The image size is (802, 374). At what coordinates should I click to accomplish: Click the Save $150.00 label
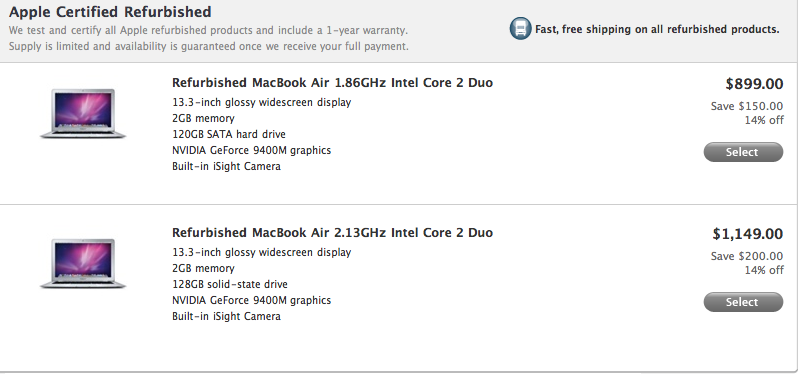(x=747, y=106)
